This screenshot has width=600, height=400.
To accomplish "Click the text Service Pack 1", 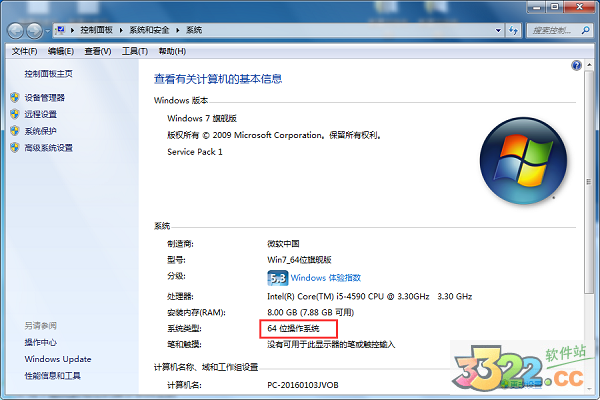I will coord(195,152).
